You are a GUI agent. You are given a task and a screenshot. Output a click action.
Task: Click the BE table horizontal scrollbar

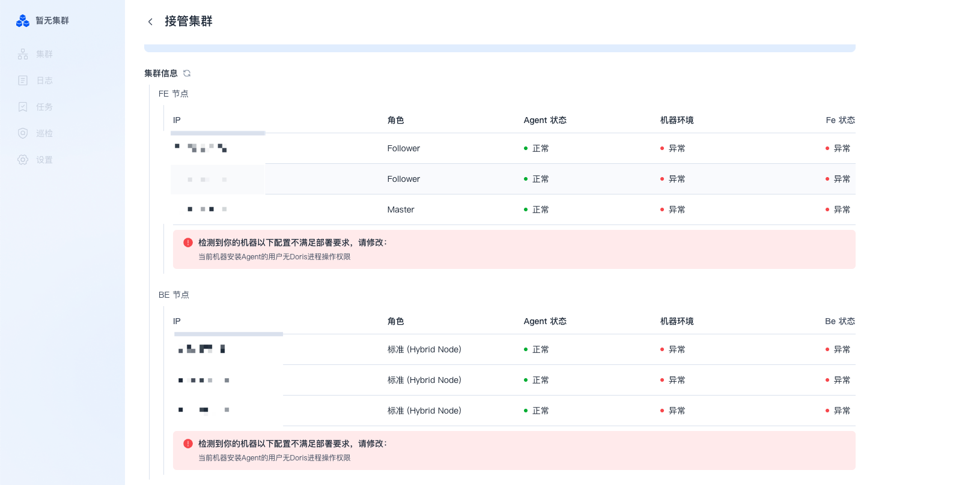pyautogui.click(x=228, y=334)
